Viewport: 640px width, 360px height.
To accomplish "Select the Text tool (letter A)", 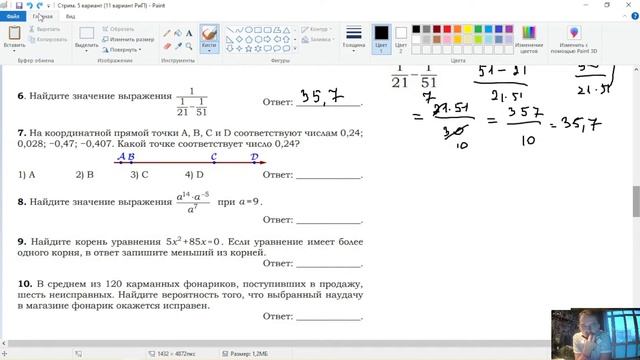I will (189, 33).
